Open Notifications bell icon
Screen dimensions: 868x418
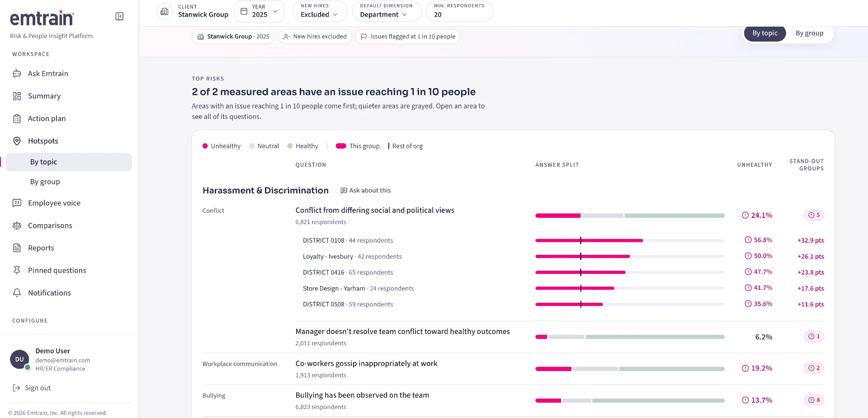point(17,293)
